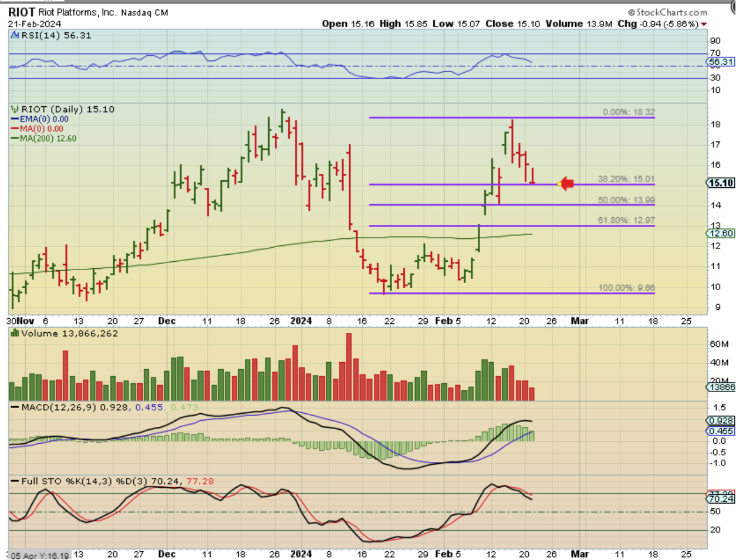Click the RIOT (Daily) candlestick legend icon
The height and width of the screenshot is (560, 736).
(15, 109)
